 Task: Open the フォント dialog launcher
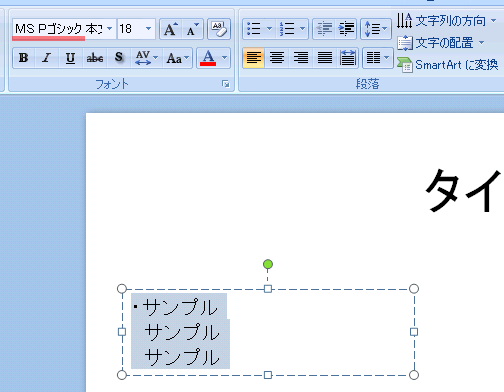click(226, 84)
